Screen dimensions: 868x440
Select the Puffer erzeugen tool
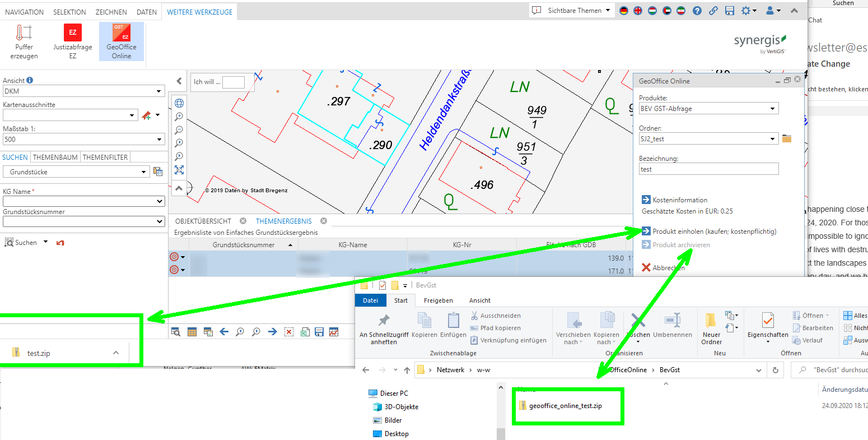(x=24, y=39)
